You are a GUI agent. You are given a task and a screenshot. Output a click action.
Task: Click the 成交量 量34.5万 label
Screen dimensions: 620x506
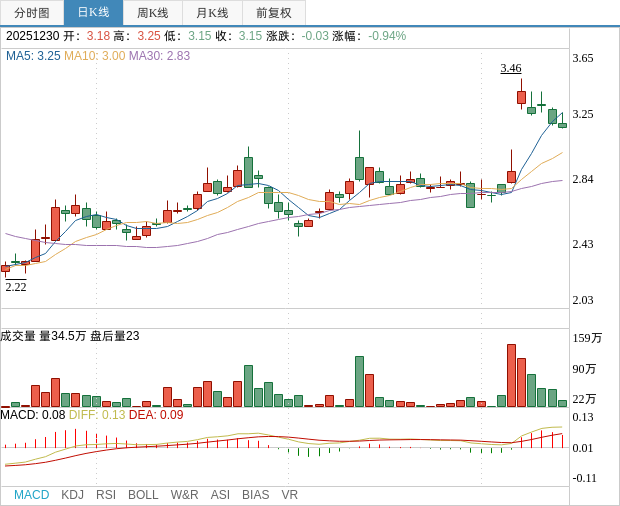pos(43,336)
